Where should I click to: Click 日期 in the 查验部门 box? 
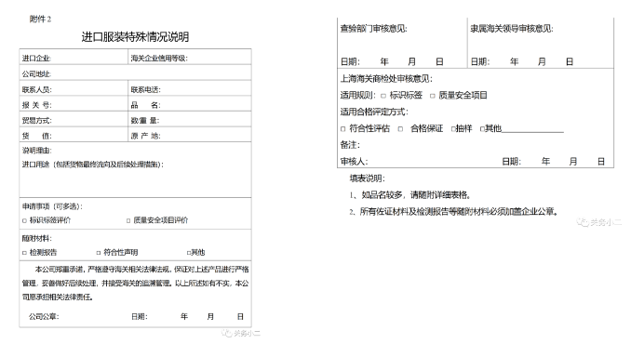(x=350, y=62)
